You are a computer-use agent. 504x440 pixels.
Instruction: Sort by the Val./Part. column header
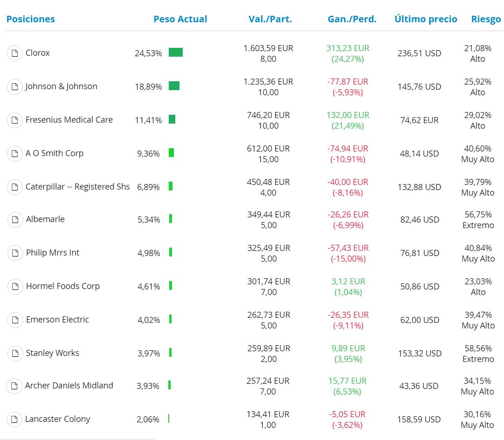pyautogui.click(x=270, y=19)
